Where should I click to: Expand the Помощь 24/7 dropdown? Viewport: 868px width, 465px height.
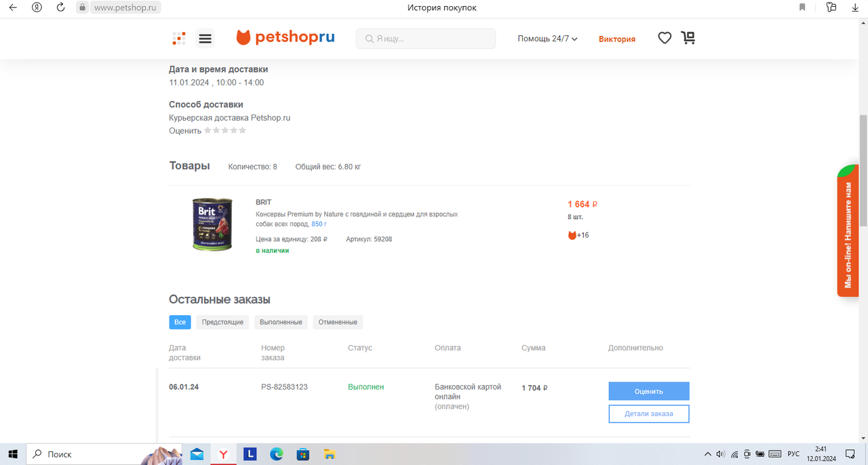pyautogui.click(x=547, y=39)
